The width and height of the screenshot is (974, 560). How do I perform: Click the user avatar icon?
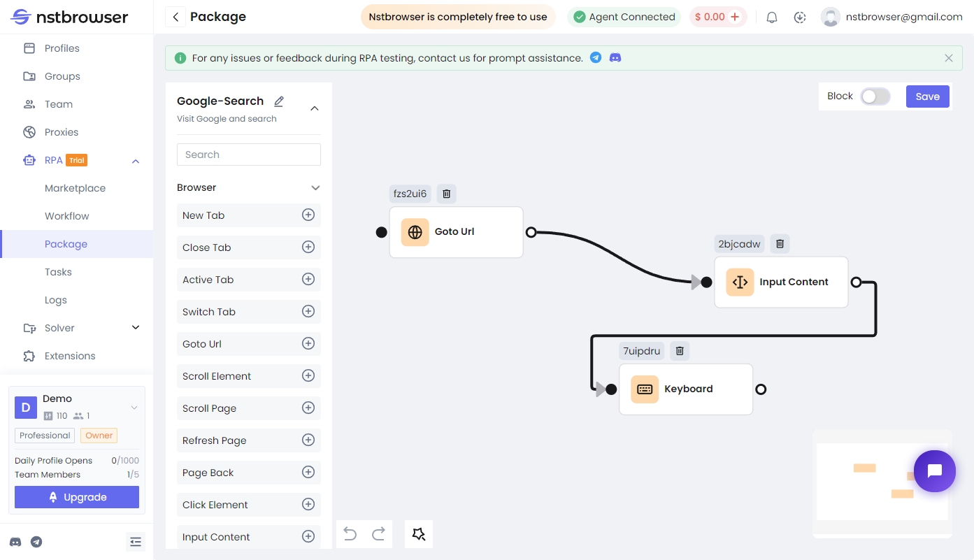click(x=831, y=17)
